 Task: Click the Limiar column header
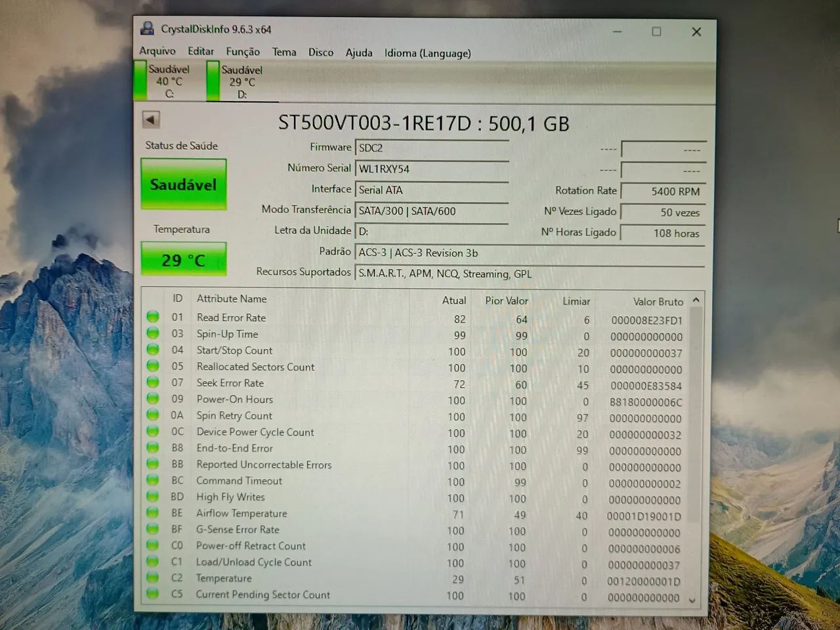[576, 301]
